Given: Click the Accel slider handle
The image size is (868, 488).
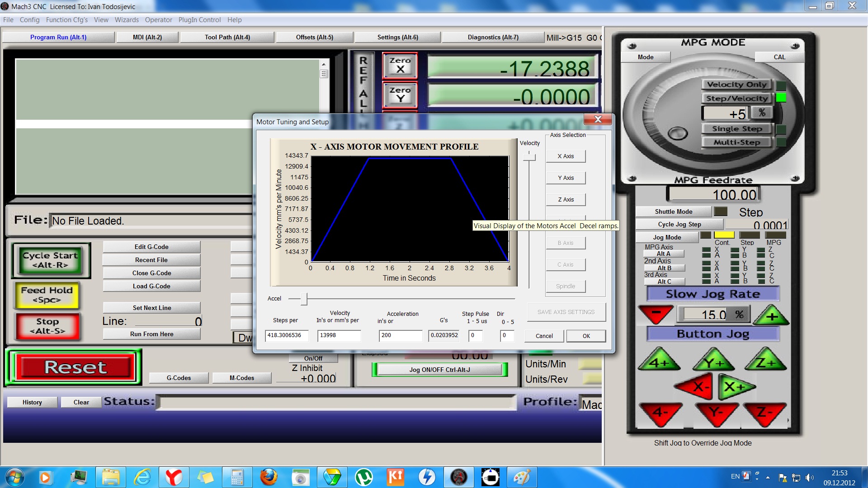Looking at the screenshot, I should pos(304,299).
